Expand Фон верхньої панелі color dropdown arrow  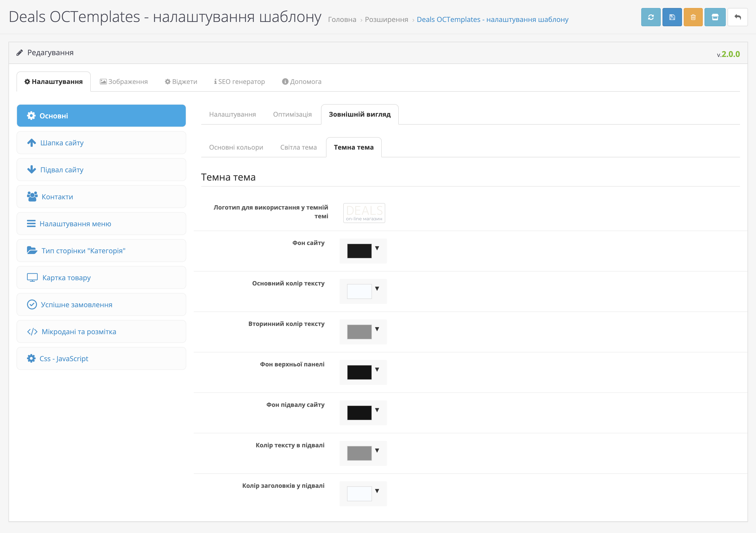click(377, 370)
